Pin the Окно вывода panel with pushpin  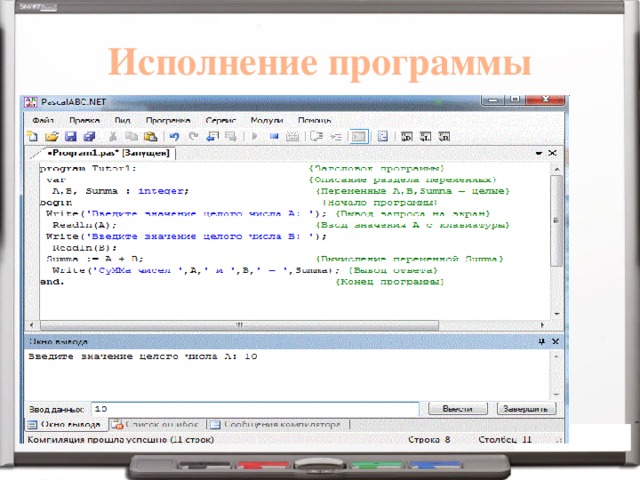pos(542,341)
